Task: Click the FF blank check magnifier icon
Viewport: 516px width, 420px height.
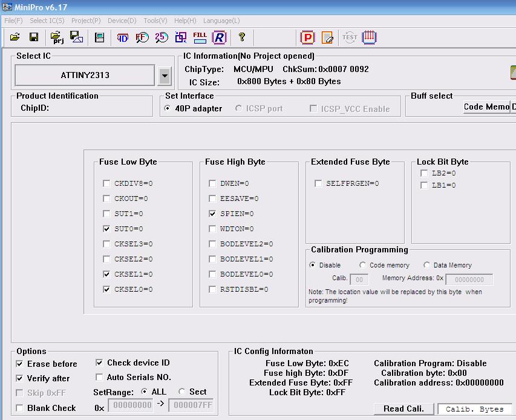Action: click(x=142, y=38)
